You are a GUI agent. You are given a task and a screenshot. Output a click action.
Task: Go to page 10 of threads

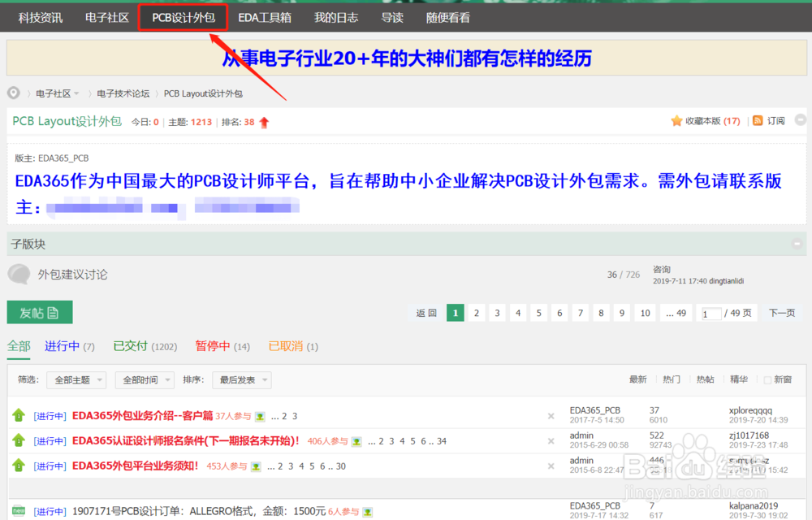[646, 313]
